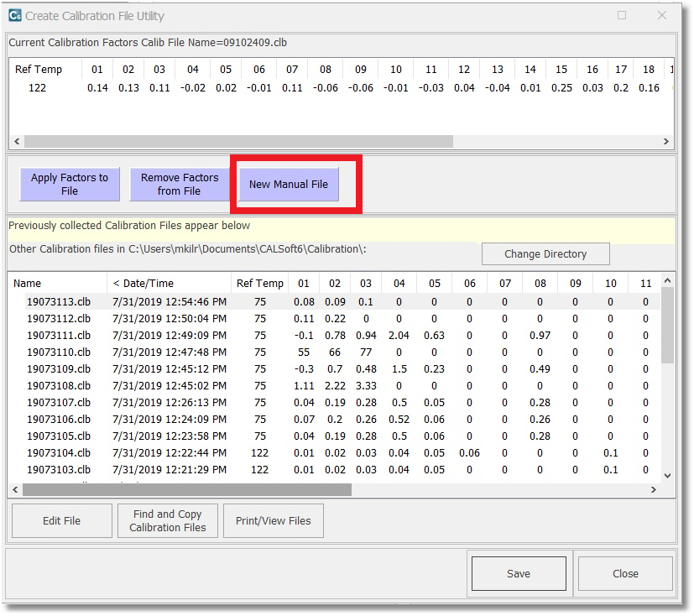
Task: Click column 15 header in current factors table
Action: (x=561, y=70)
